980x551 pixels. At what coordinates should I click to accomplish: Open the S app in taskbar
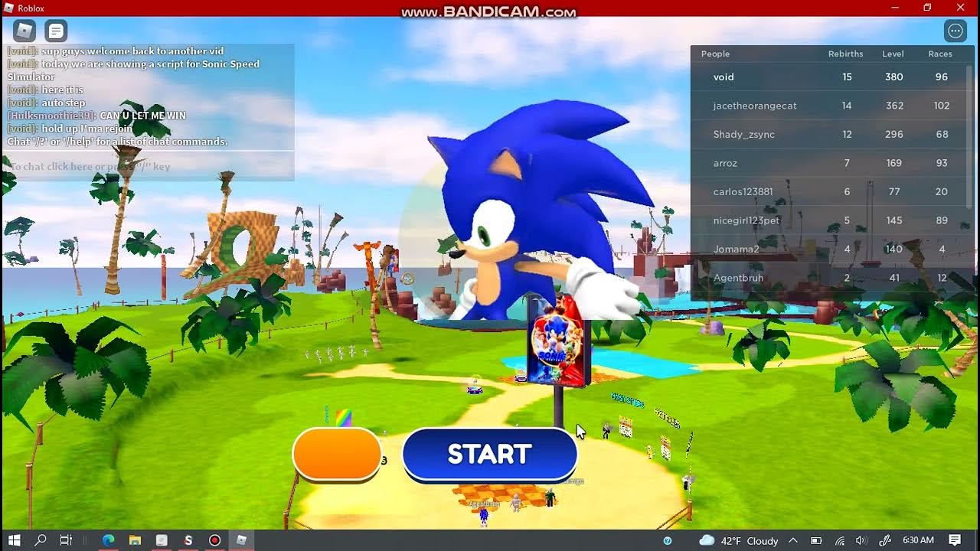point(188,540)
